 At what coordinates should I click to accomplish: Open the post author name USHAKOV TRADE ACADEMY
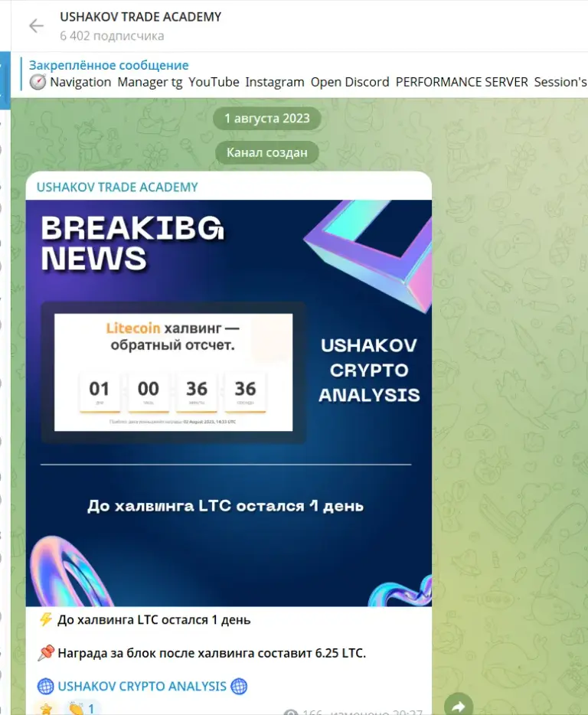pyautogui.click(x=117, y=188)
